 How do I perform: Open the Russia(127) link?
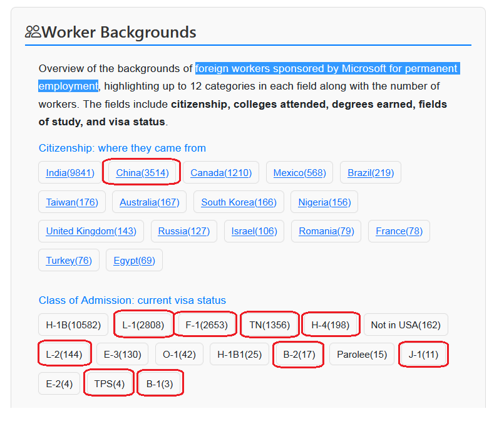(184, 231)
